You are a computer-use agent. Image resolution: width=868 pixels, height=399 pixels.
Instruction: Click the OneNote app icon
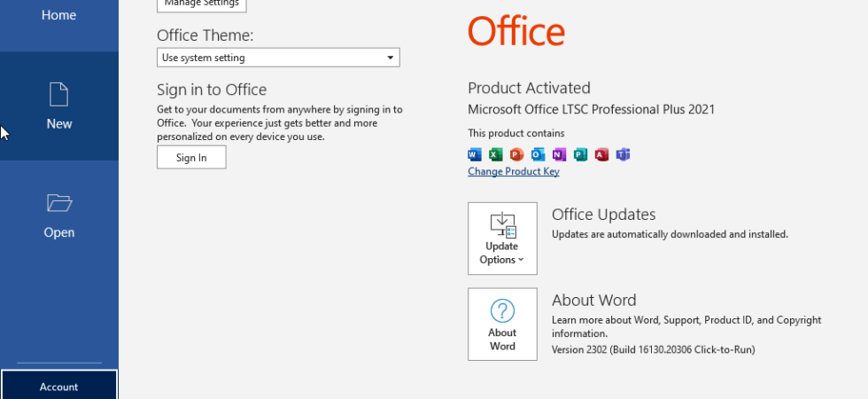[x=559, y=154]
